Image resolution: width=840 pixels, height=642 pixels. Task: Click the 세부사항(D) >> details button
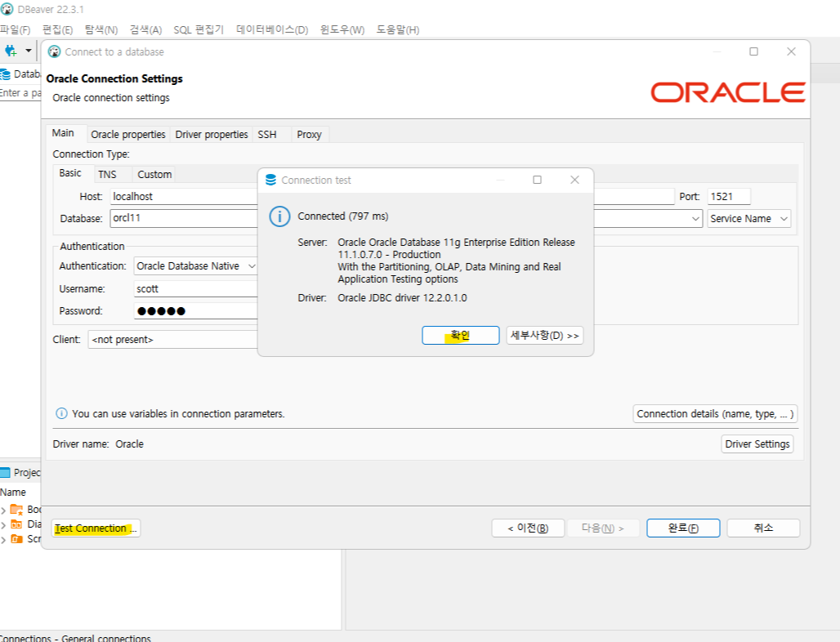coord(545,335)
